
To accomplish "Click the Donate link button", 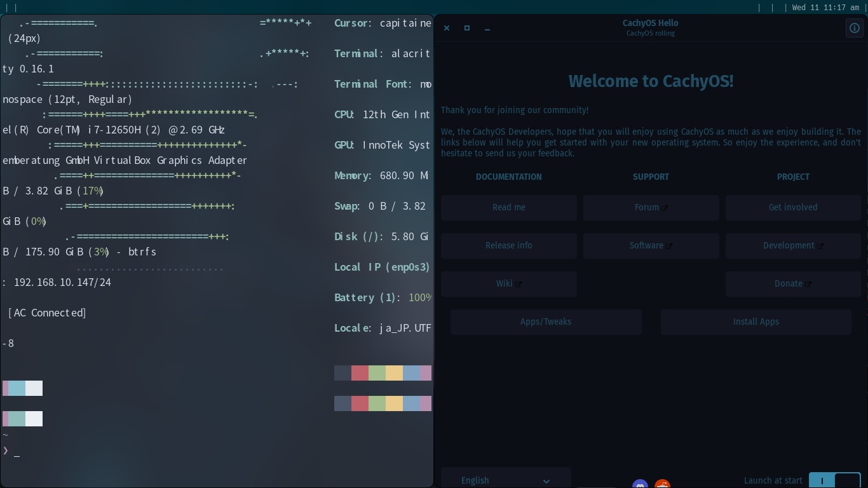I will pos(793,284).
